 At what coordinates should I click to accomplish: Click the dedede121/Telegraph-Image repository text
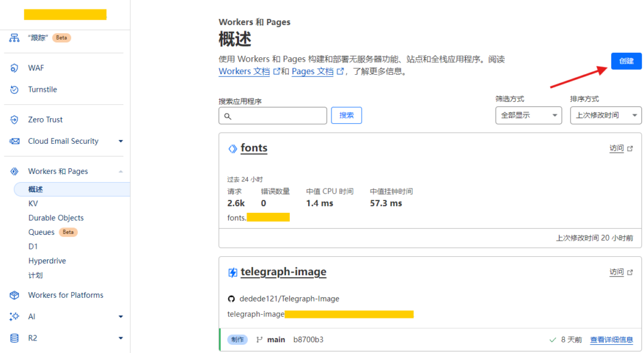(x=289, y=299)
